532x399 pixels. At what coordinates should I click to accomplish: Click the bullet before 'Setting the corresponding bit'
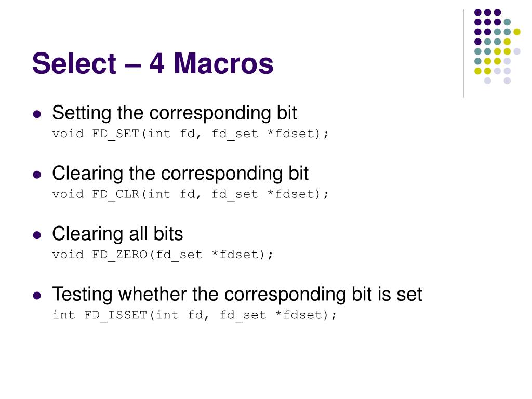coord(37,114)
